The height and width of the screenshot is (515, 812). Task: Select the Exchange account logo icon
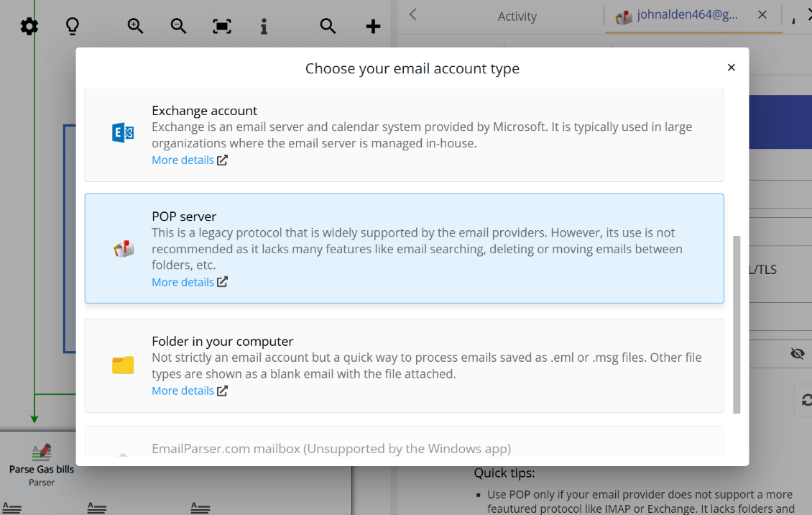pos(123,132)
